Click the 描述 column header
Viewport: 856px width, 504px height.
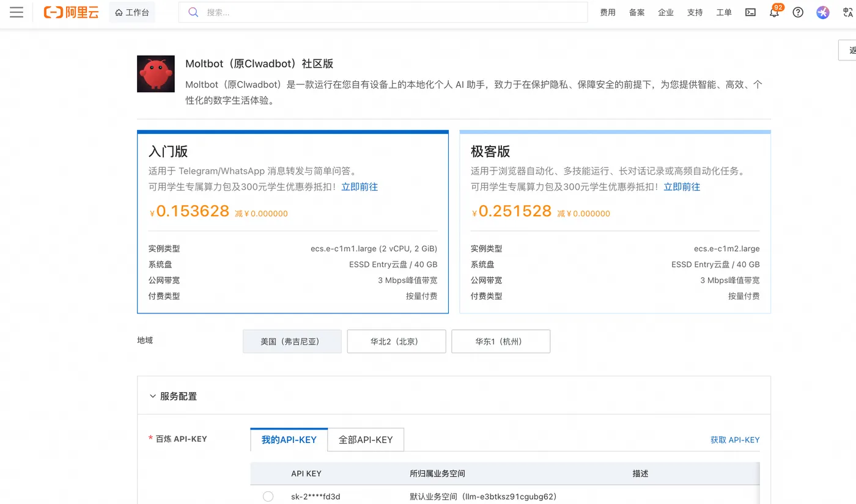[640, 473]
